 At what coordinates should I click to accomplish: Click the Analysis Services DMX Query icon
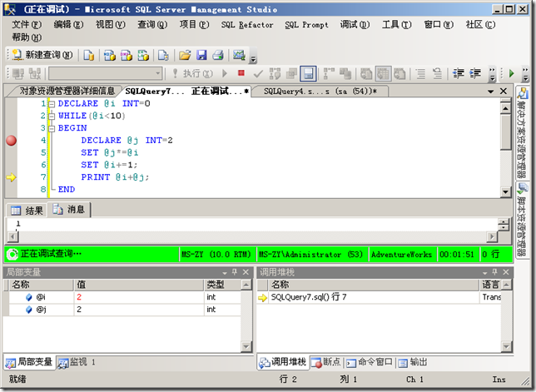click(127, 55)
